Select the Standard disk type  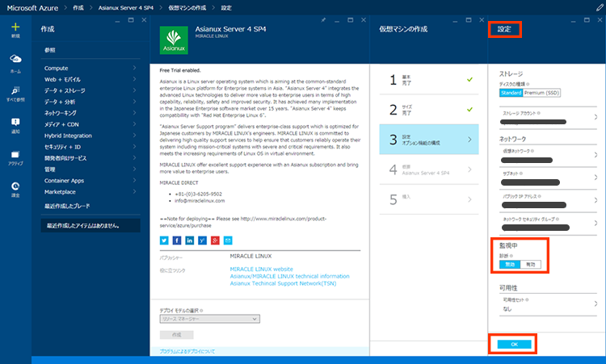[511, 93]
